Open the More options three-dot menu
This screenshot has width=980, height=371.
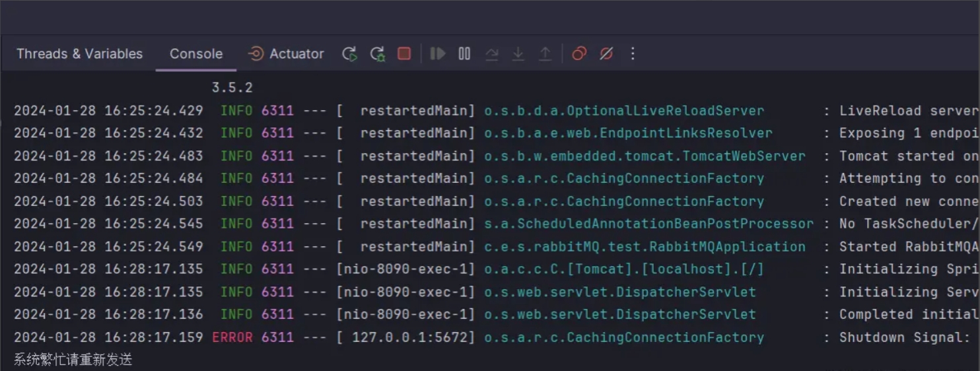pos(633,53)
